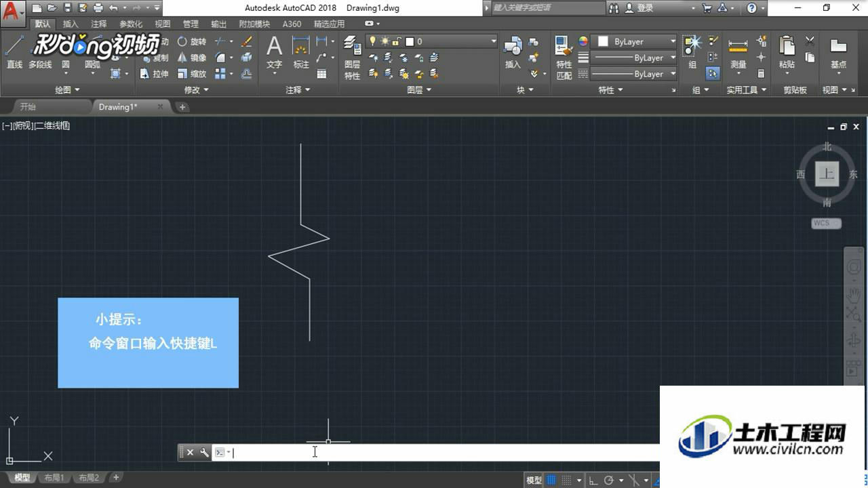
Task: Click the keyword search box
Action: (548, 8)
